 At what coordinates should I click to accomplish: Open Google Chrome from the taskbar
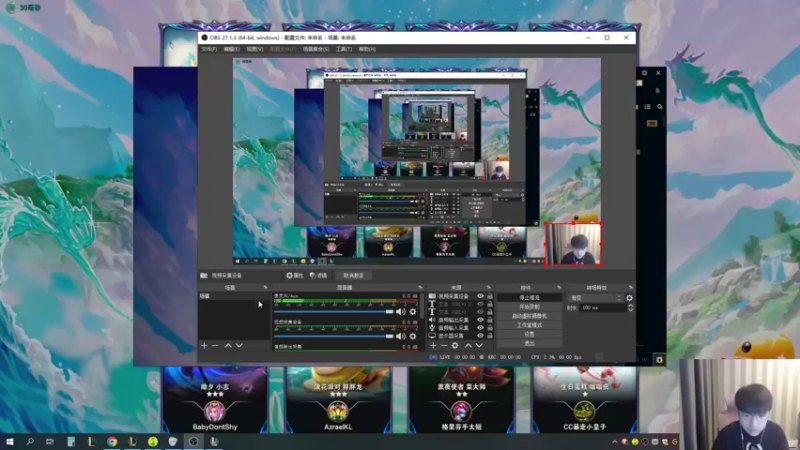point(112,441)
